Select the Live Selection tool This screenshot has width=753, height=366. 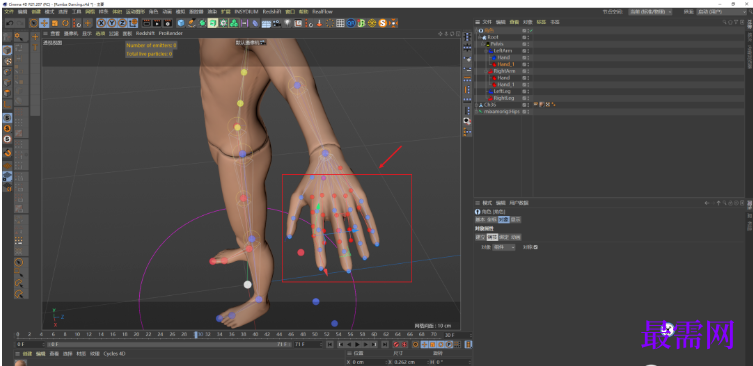pyautogui.click(x=34, y=23)
